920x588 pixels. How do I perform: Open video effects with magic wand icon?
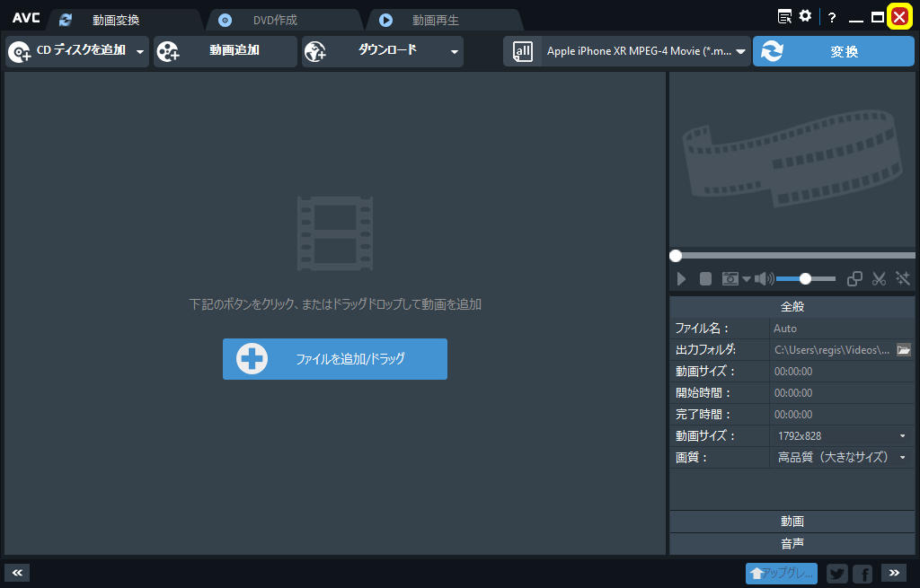903,279
